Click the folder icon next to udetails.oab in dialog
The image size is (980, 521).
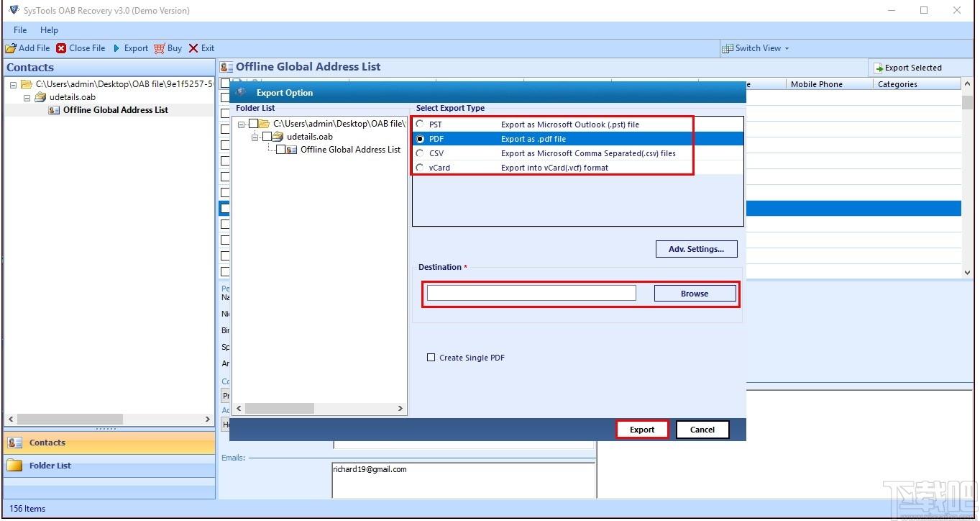pyautogui.click(x=278, y=137)
